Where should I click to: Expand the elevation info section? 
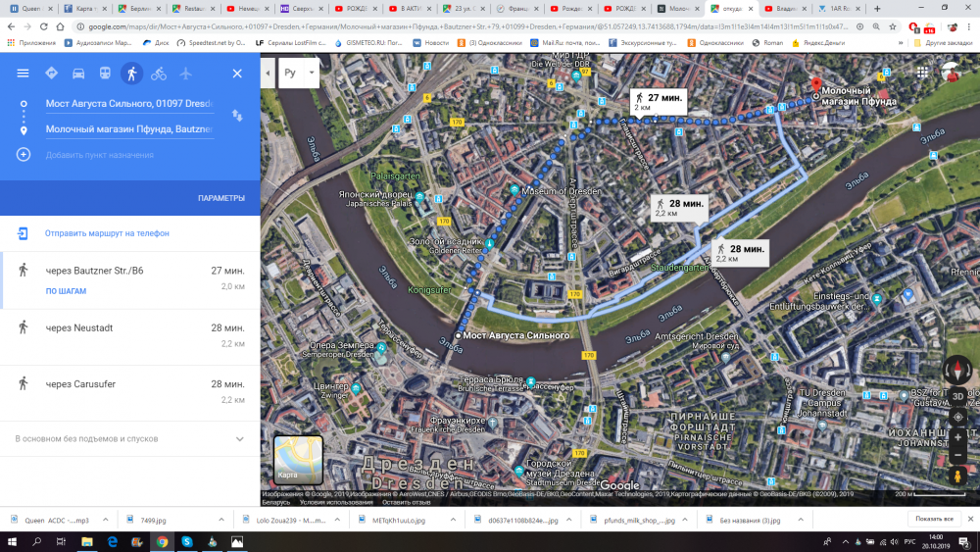point(239,439)
